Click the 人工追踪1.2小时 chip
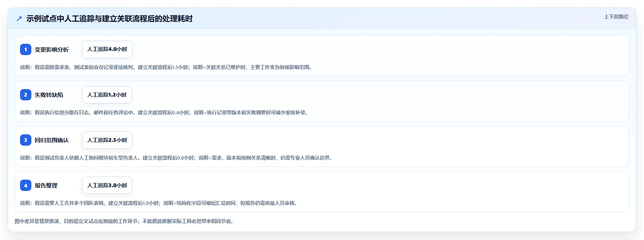Image resolution: width=644 pixels, height=240 pixels. (107, 95)
